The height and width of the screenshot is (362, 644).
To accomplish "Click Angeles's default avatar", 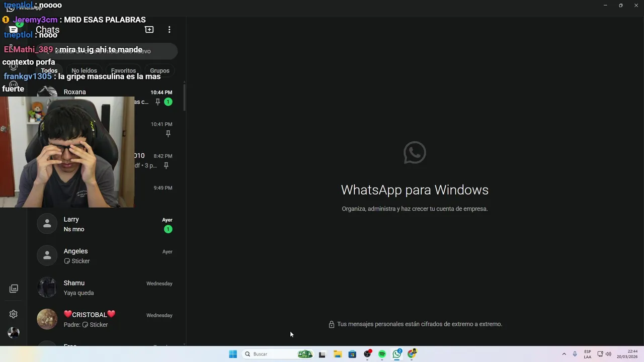I will click(47, 255).
